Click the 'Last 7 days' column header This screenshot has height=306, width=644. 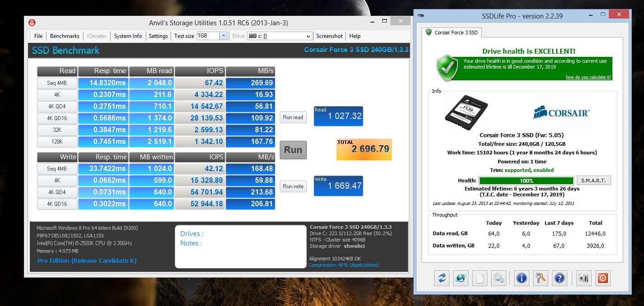559,223
